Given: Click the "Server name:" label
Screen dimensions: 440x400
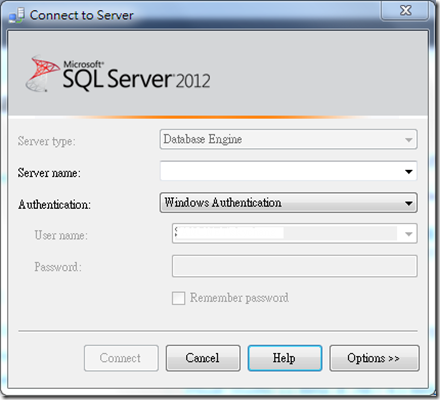Looking at the screenshot, I should coord(49,173).
